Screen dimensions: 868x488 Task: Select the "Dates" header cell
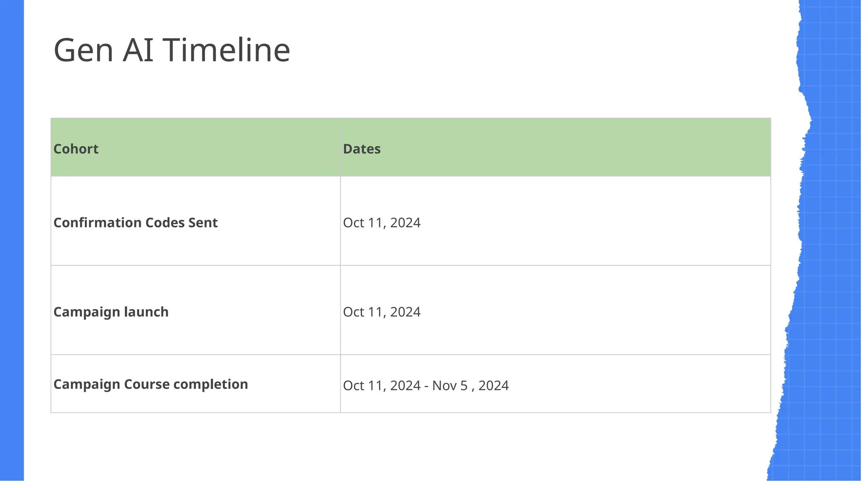pyautogui.click(x=362, y=149)
